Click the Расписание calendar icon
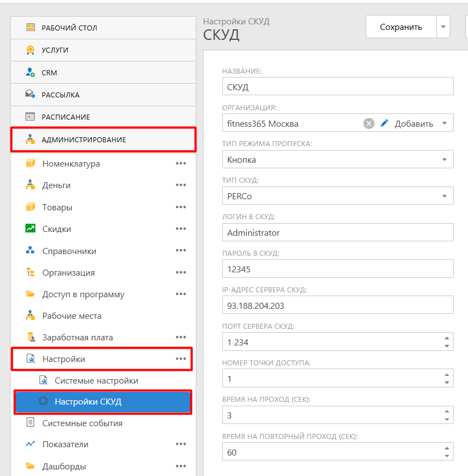The height and width of the screenshot is (476, 468). pyautogui.click(x=30, y=117)
